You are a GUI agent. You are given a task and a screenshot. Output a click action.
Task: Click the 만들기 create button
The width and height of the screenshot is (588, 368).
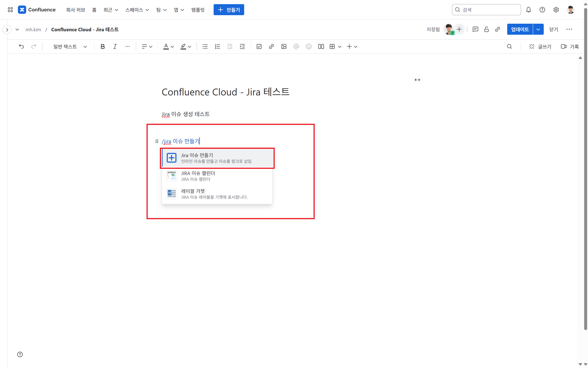pos(229,10)
